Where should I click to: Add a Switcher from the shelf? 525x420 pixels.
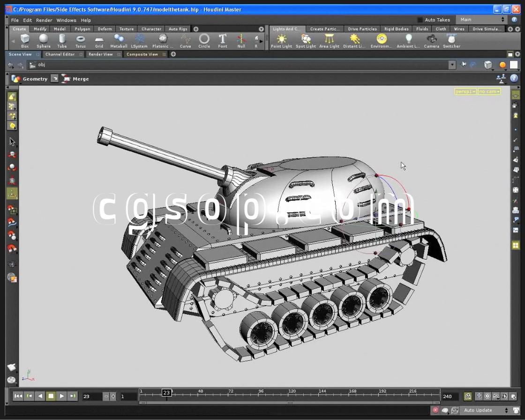point(451,41)
